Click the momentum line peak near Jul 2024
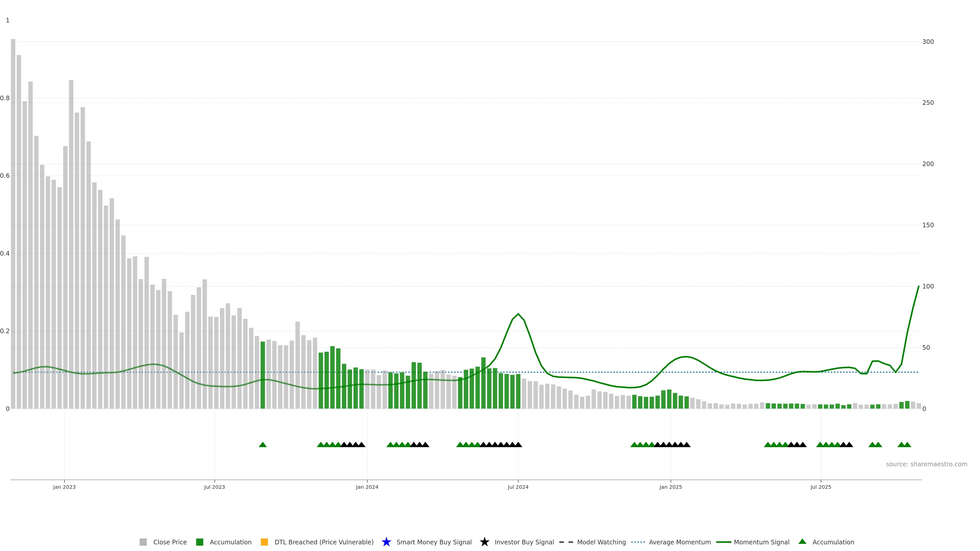980x551 pixels. coord(518,314)
